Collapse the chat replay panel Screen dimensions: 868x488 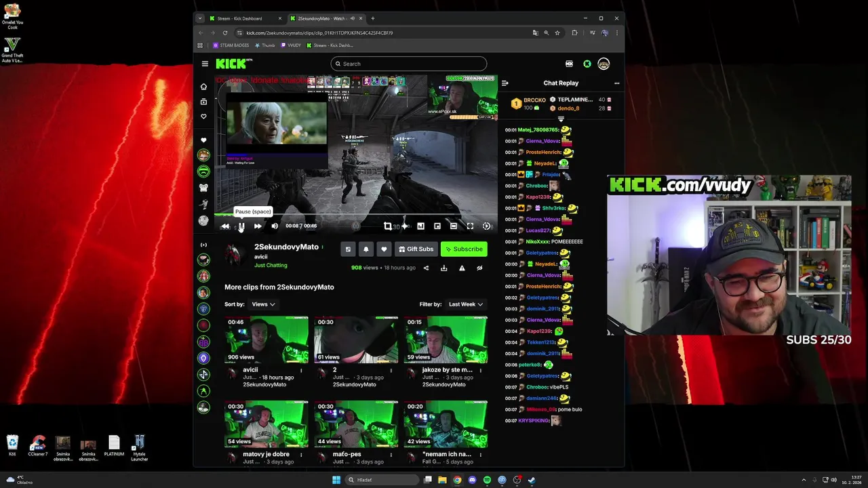pyautogui.click(x=505, y=83)
